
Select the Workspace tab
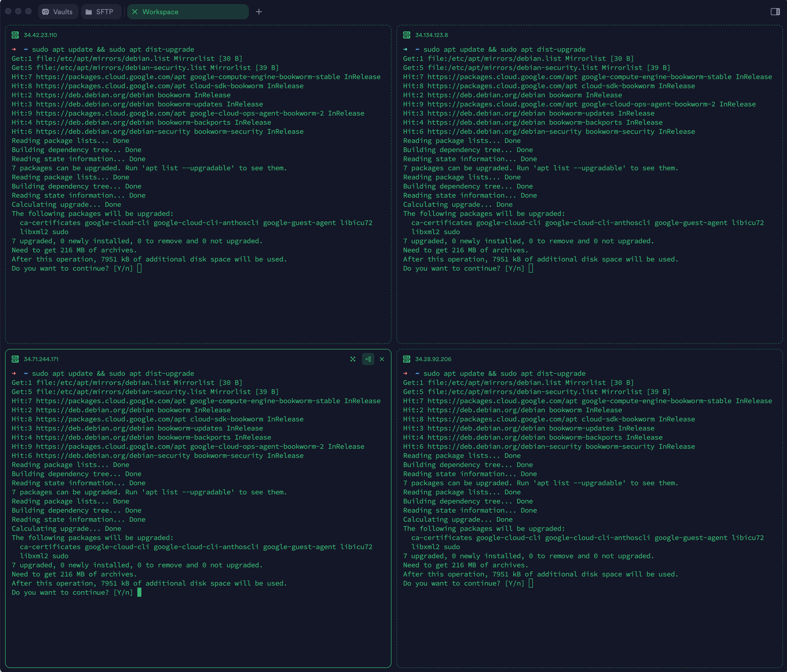click(160, 12)
